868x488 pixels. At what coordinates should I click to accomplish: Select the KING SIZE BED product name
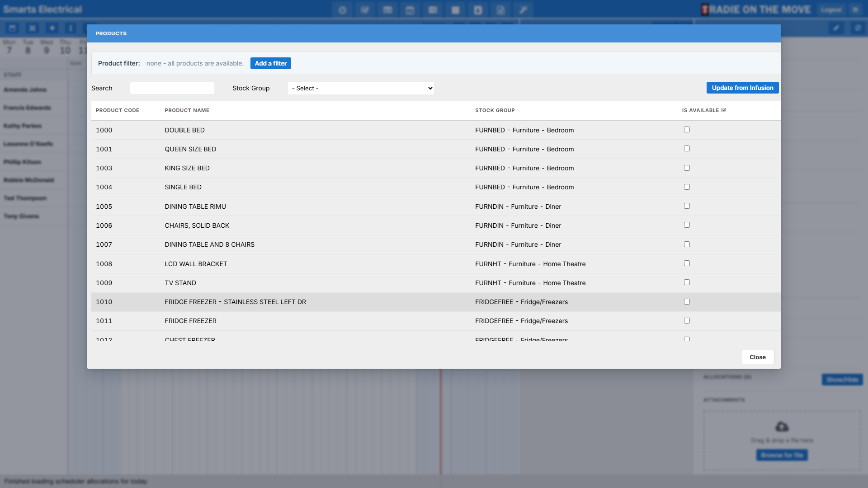[187, 168]
